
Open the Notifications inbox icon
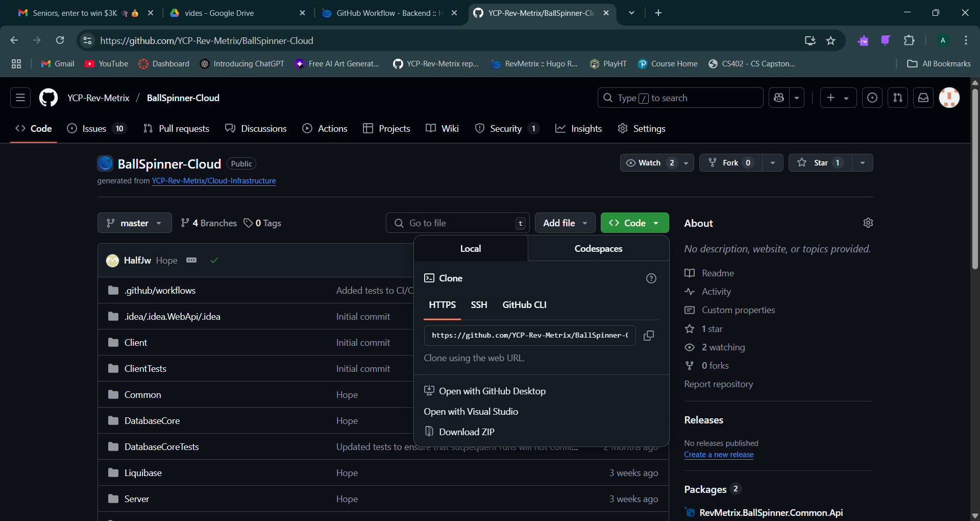pos(923,98)
